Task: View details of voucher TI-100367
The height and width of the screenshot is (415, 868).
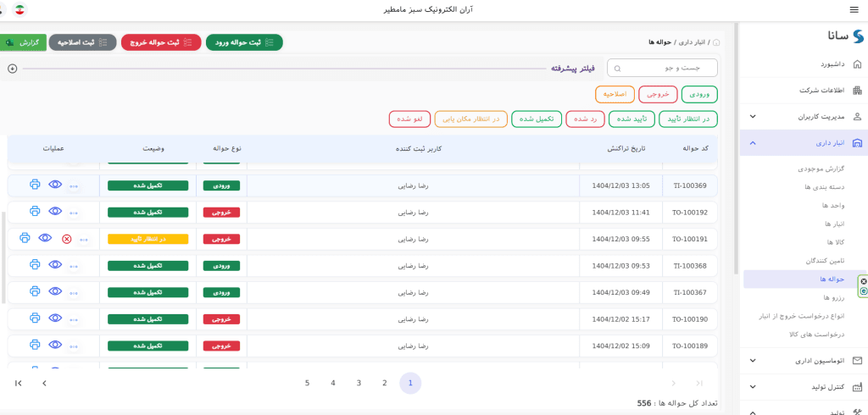Action: [x=55, y=291]
